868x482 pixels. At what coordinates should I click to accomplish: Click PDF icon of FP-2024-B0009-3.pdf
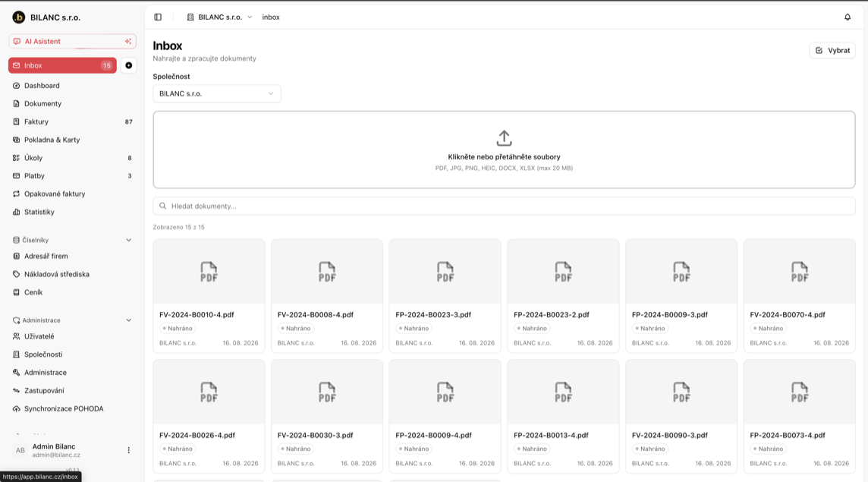681,272
